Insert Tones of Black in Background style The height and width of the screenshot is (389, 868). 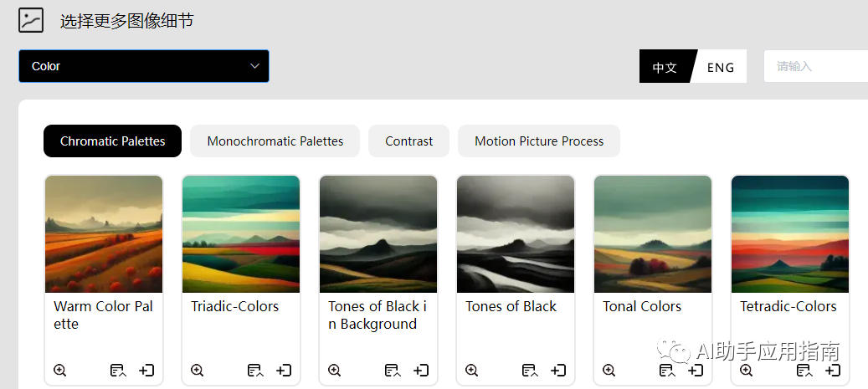click(x=421, y=371)
